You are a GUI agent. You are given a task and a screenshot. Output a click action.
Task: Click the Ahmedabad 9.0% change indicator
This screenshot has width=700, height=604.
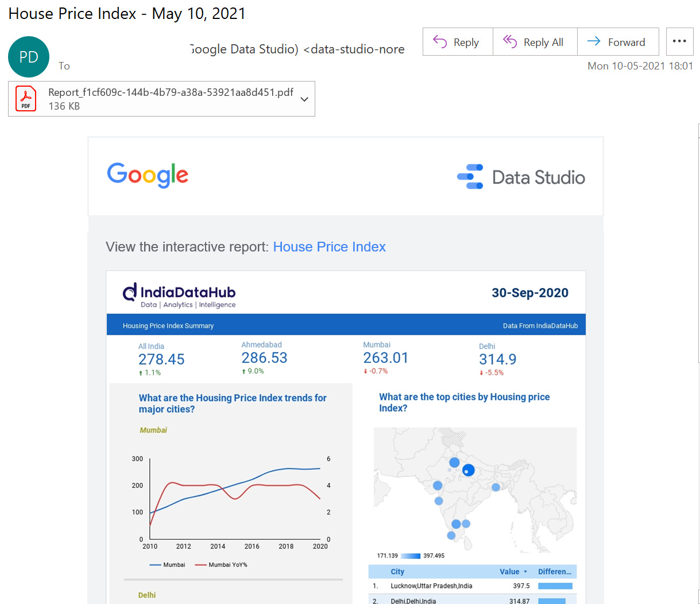point(253,371)
